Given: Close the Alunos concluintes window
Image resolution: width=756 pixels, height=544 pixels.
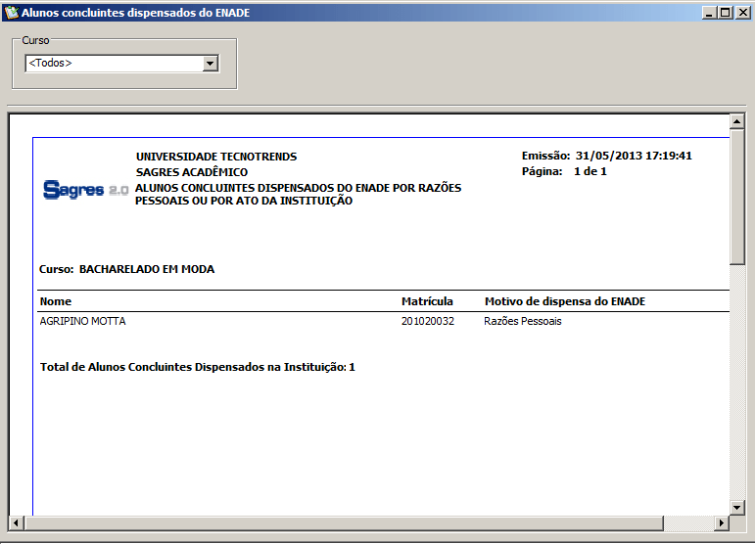Looking at the screenshot, I should pos(743,13).
